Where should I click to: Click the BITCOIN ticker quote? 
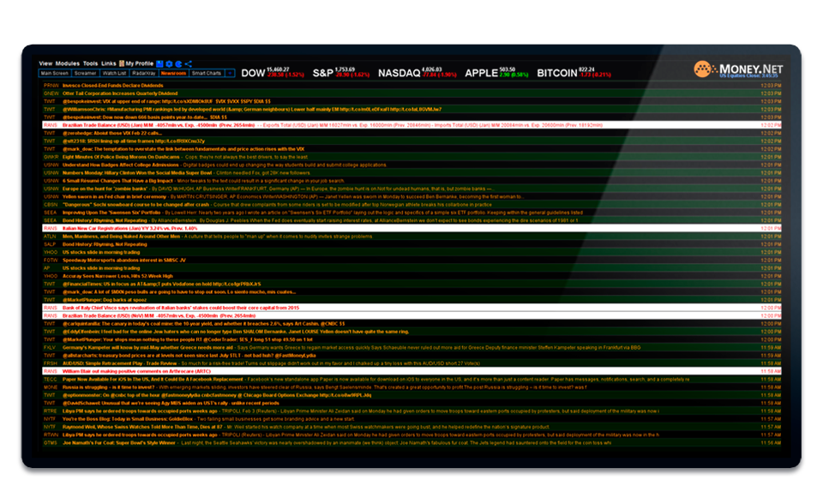(x=574, y=73)
